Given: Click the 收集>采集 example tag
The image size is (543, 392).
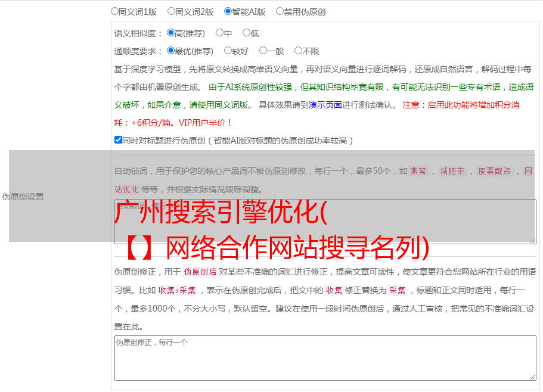Looking at the screenshot, I should [177, 290].
